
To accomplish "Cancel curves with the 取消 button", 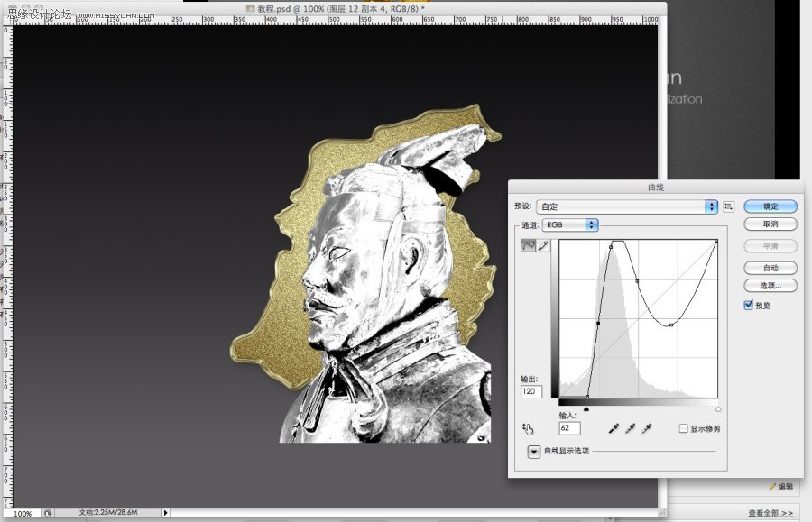I will click(770, 224).
